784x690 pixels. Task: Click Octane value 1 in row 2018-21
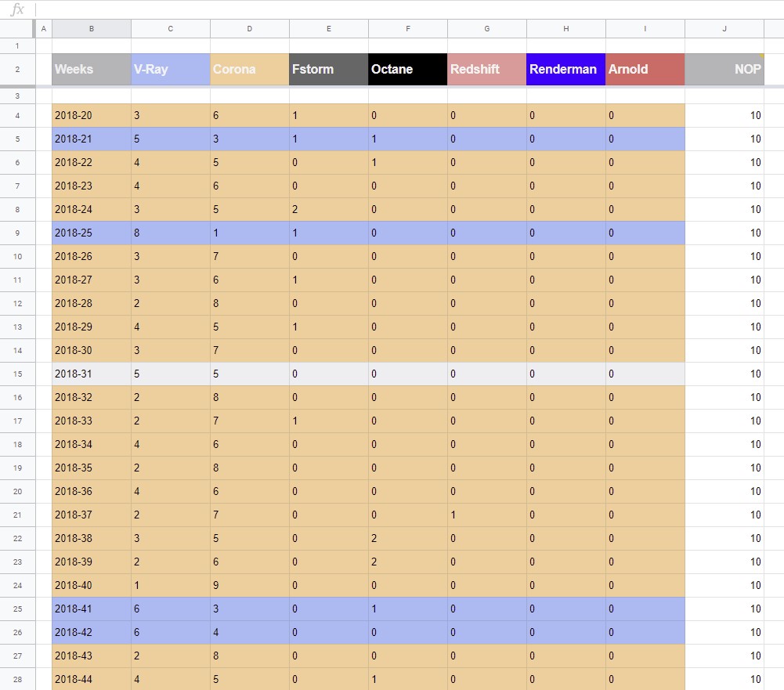click(x=408, y=139)
